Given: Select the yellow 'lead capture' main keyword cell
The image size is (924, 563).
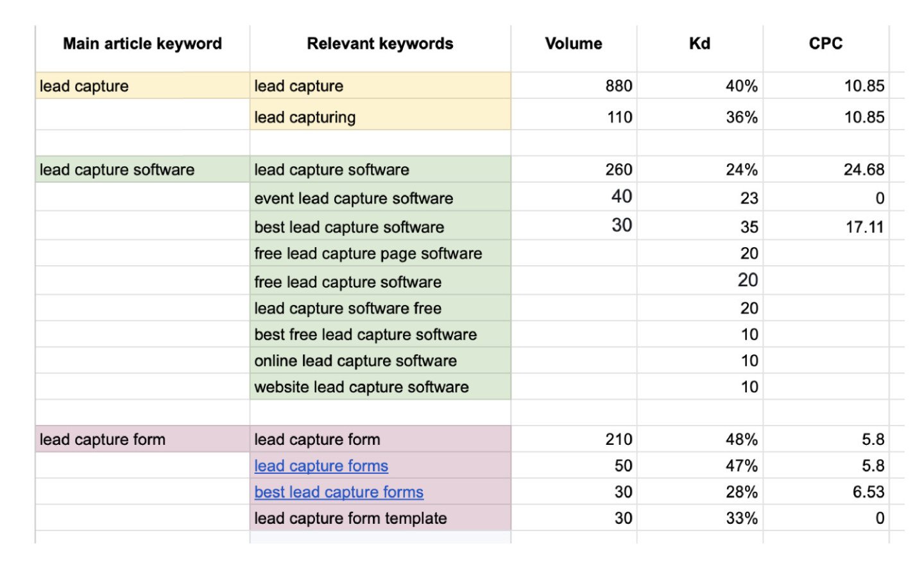Looking at the screenshot, I should (x=142, y=85).
